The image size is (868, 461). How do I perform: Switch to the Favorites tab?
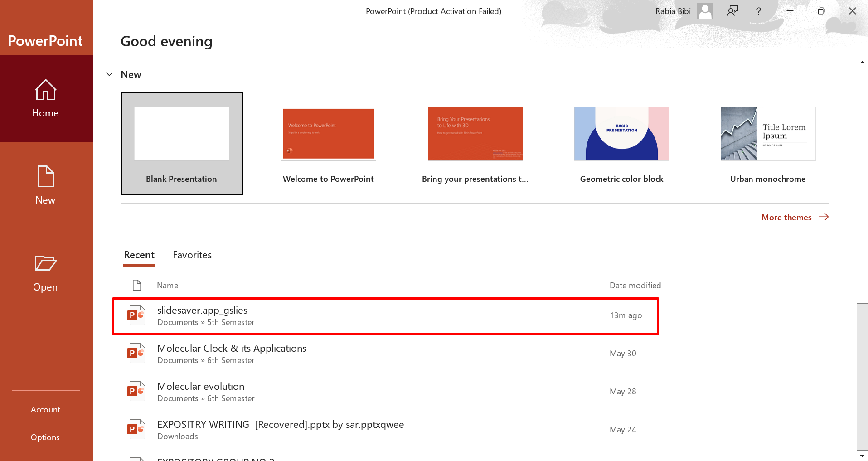[x=192, y=255]
